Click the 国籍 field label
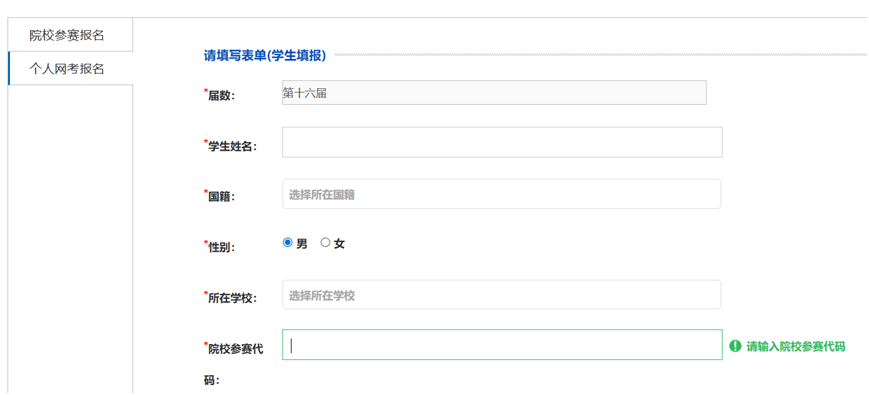The width and height of the screenshot is (869, 395). click(220, 196)
